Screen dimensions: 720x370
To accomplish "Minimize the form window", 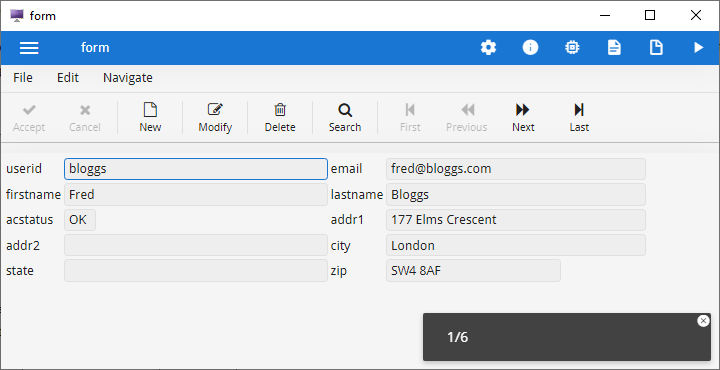I will (605, 16).
